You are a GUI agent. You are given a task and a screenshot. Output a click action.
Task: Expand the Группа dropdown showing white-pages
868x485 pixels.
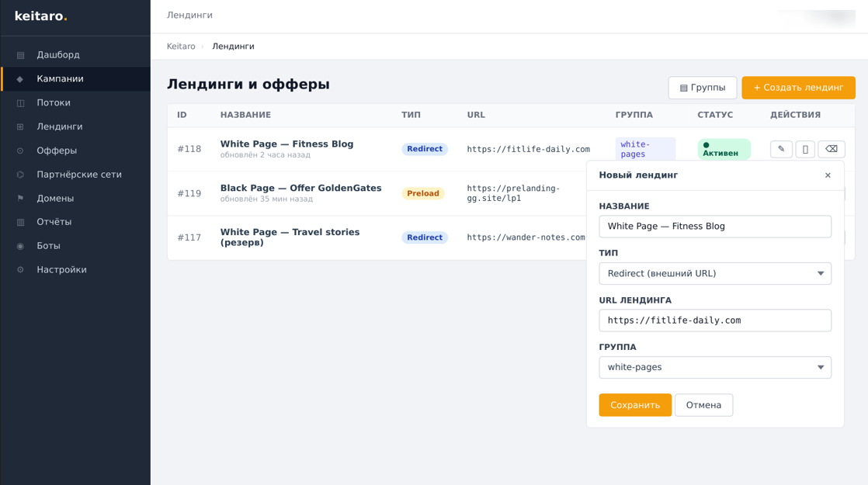(x=714, y=367)
